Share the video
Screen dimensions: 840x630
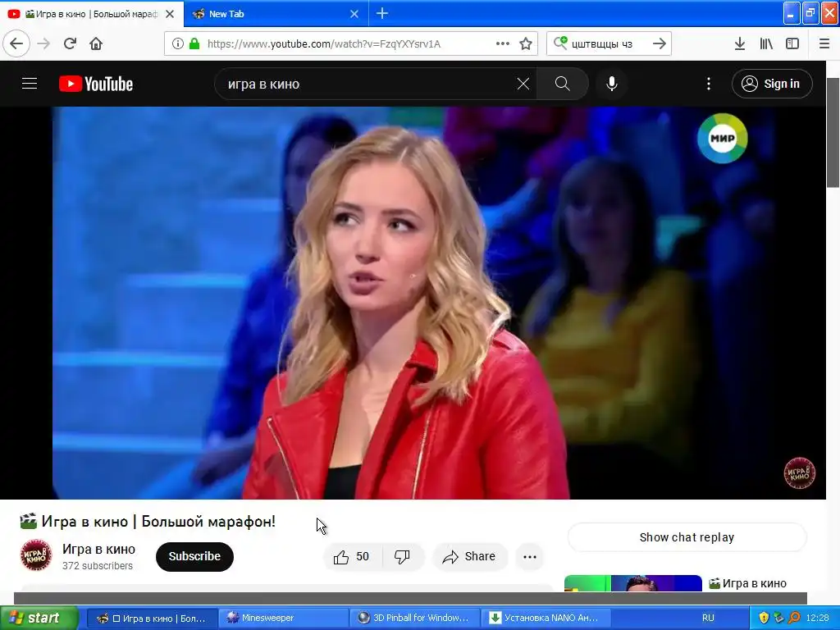(x=468, y=557)
